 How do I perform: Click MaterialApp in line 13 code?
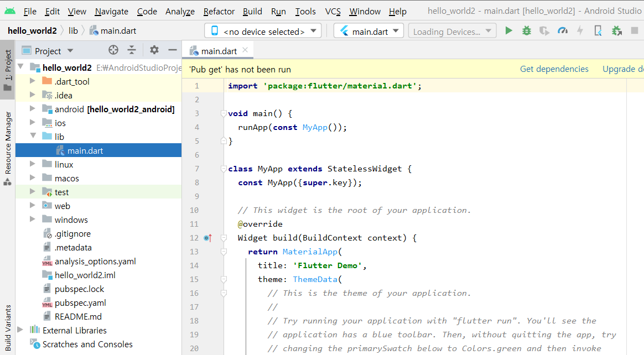point(310,252)
